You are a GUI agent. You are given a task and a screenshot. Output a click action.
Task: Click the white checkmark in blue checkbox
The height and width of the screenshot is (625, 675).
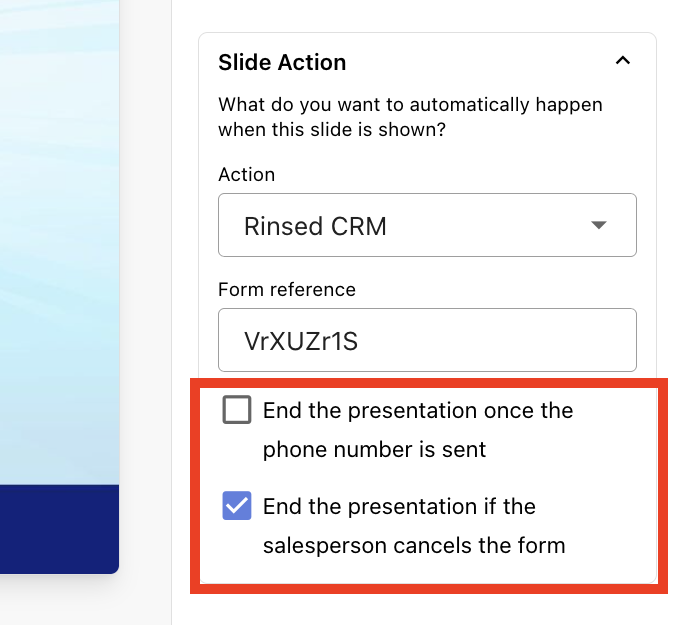(x=237, y=506)
